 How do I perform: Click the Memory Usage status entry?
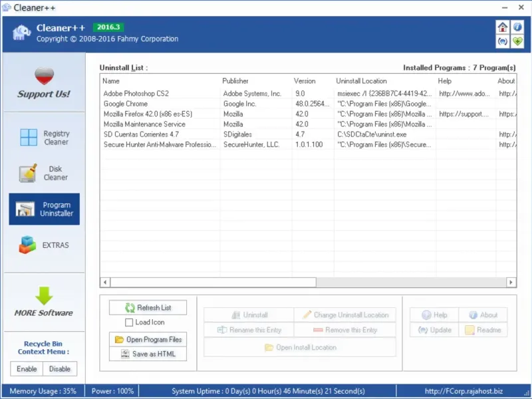[43, 391]
